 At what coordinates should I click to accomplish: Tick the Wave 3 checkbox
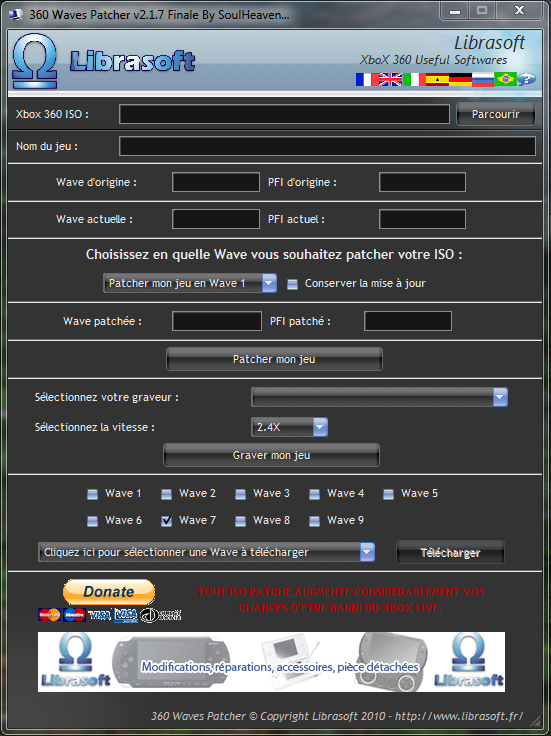(240, 494)
